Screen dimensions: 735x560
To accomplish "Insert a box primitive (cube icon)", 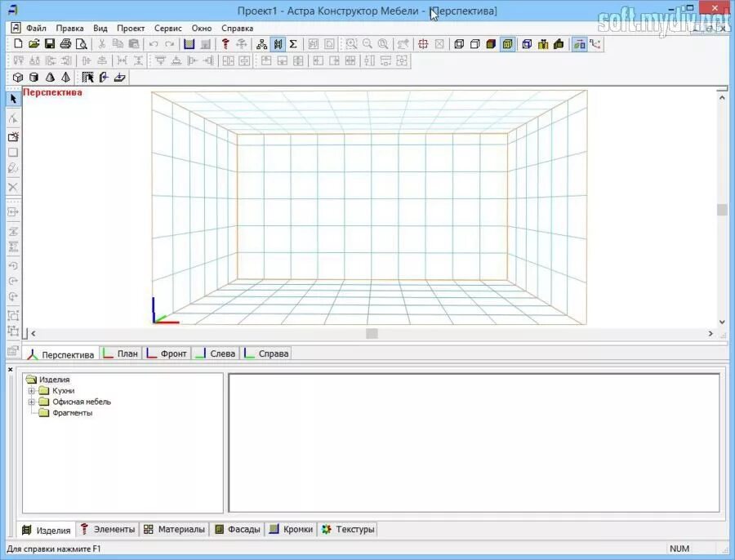I will tap(18, 78).
